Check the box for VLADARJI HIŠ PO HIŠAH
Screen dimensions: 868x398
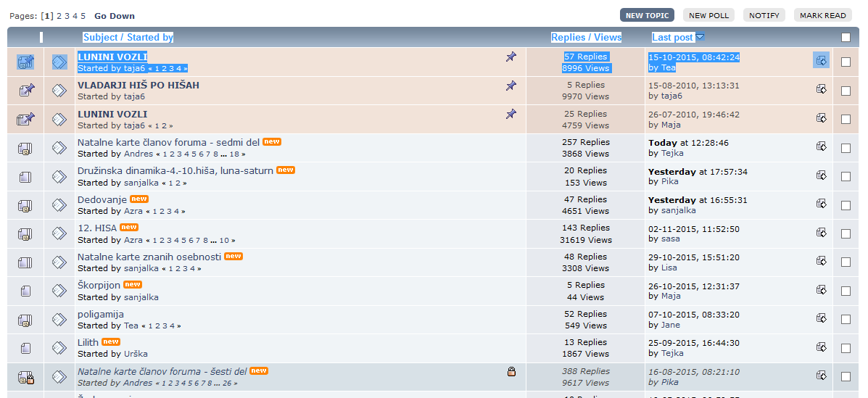[x=846, y=91]
